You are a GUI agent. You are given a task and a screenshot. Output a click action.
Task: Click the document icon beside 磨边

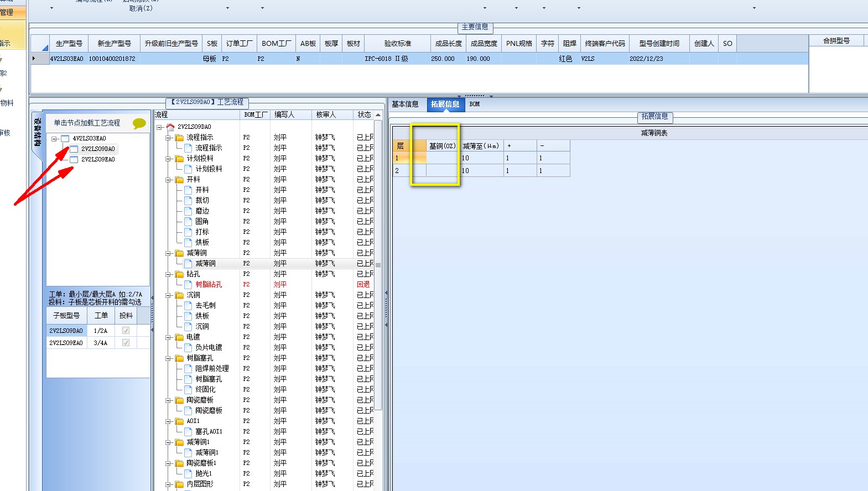[x=188, y=211]
